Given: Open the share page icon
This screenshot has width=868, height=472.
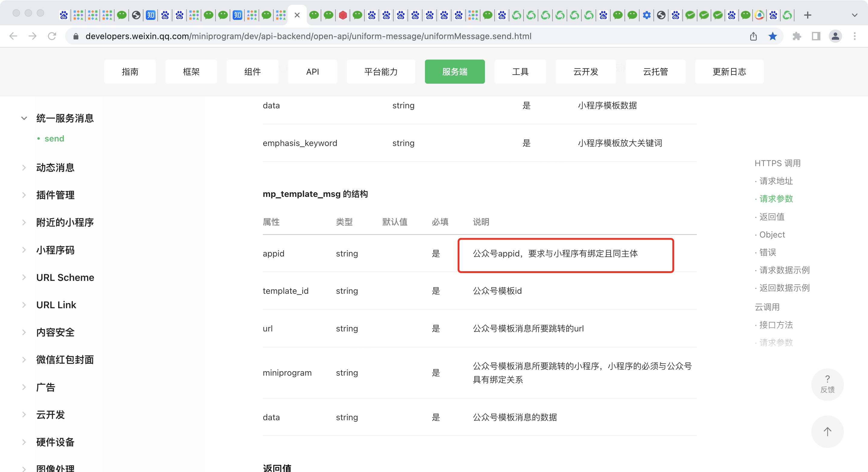Looking at the screenshot, I should (x=753, y=36).
